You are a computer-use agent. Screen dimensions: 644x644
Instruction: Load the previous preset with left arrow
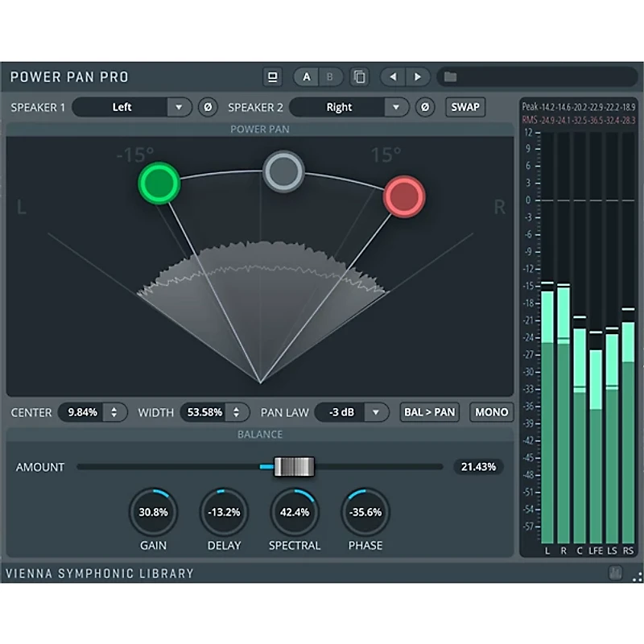(x=393, y=76)
